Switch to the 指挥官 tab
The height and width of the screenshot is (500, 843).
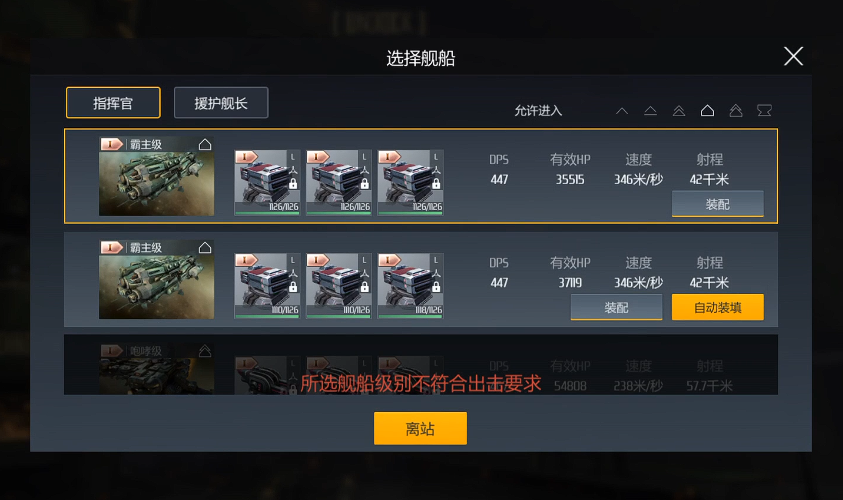point(113,103)
